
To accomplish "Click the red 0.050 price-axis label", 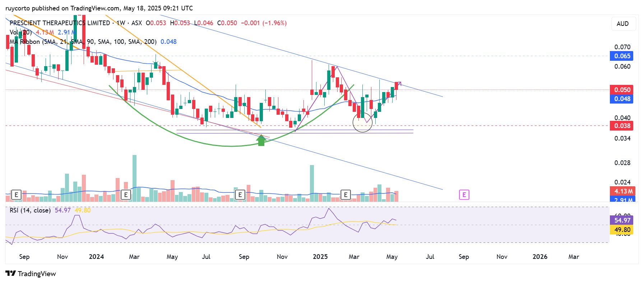I will click(x=622, y=90).
